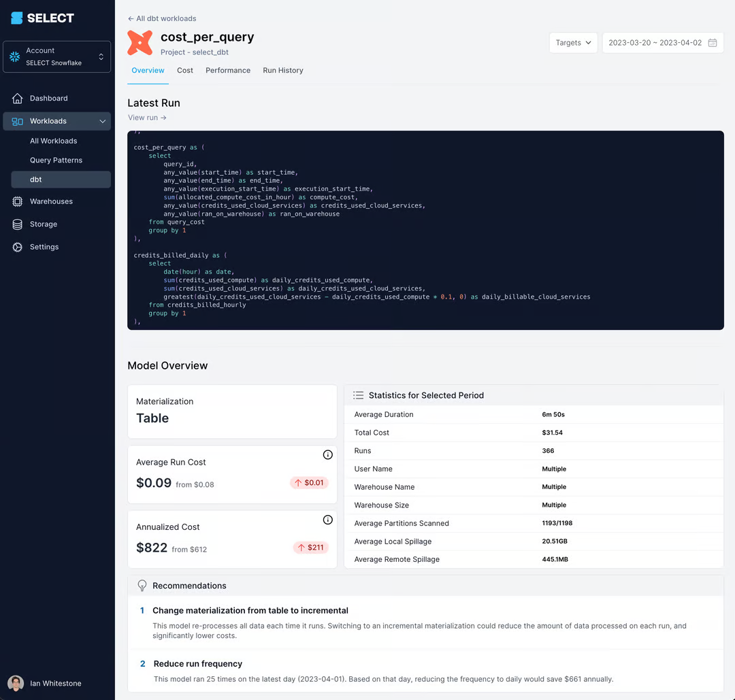Click the Total Cost $31.54 value

point(552,433)
